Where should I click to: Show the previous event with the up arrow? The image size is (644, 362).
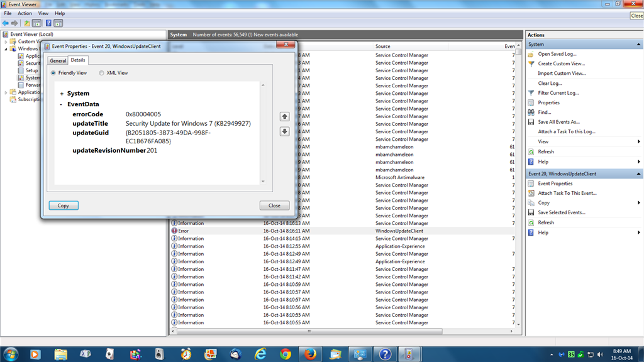pos(284,116)
